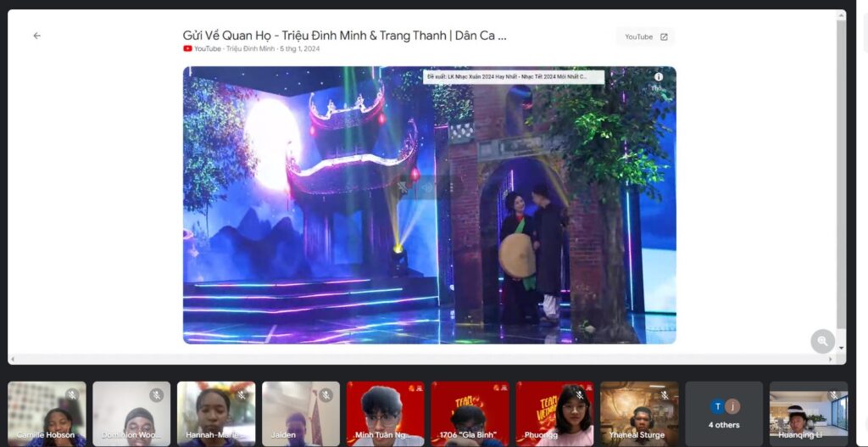The image size is (868, 447).
Task: Click muted mic icon on Yhaneal Sturge's tile
Action: coord(665,395)
